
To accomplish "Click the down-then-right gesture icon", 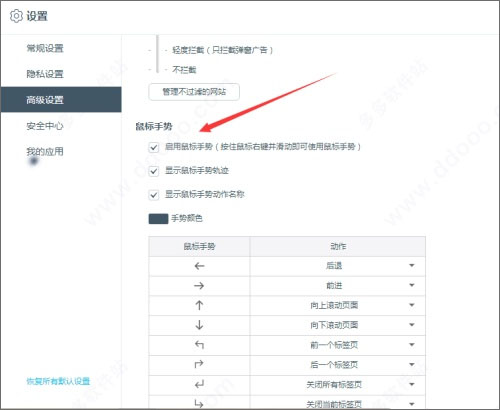I will tap(199, 404).
